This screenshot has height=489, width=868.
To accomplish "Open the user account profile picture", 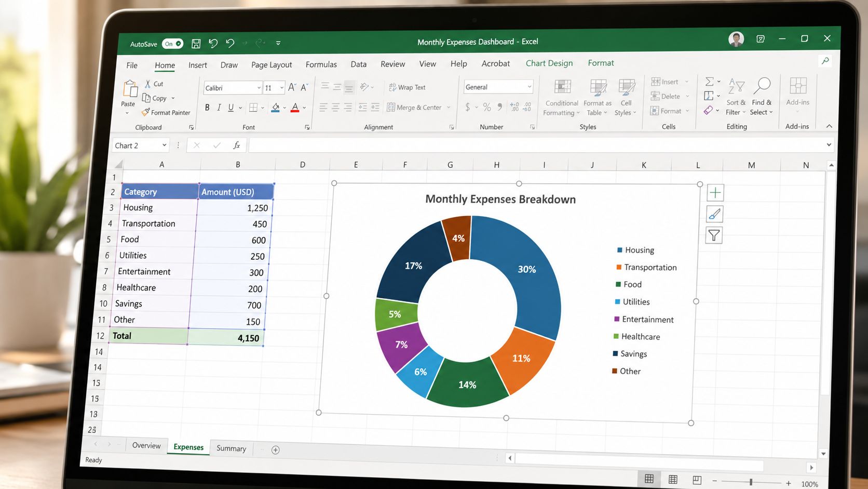I will click(x=736, y=39).
